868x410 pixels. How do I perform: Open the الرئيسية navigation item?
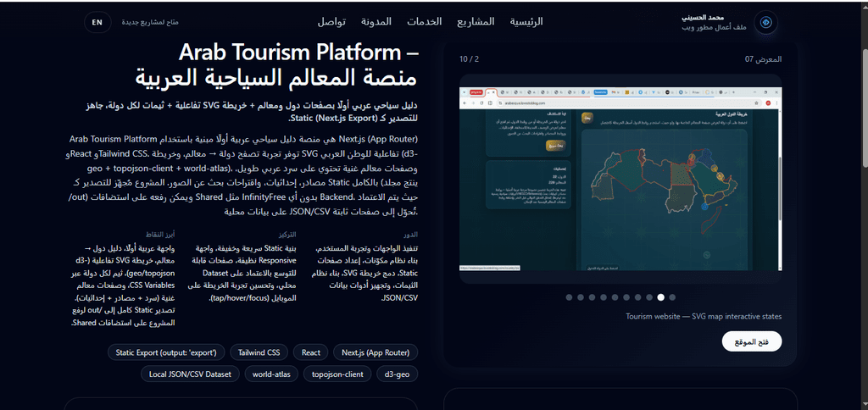(x=526, y=21)
